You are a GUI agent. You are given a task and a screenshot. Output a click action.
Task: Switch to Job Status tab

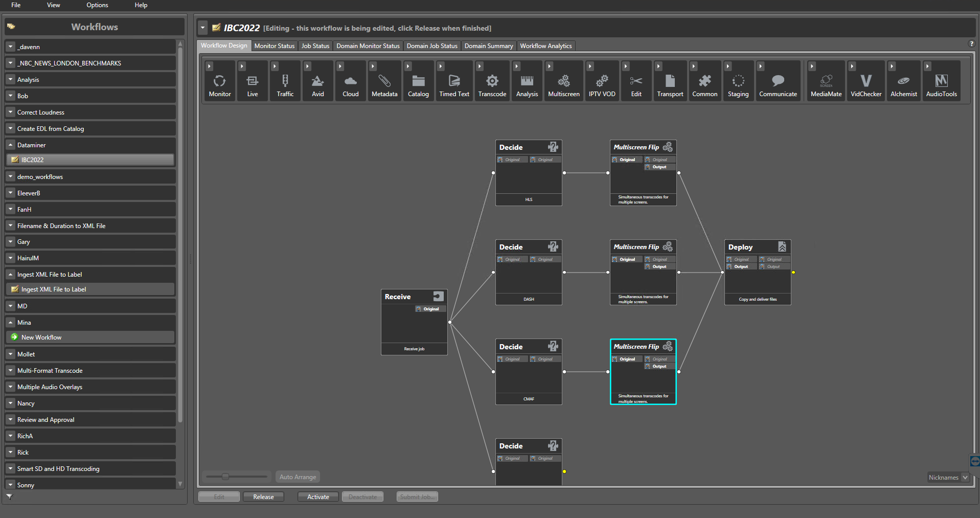(x=315, y=46)
